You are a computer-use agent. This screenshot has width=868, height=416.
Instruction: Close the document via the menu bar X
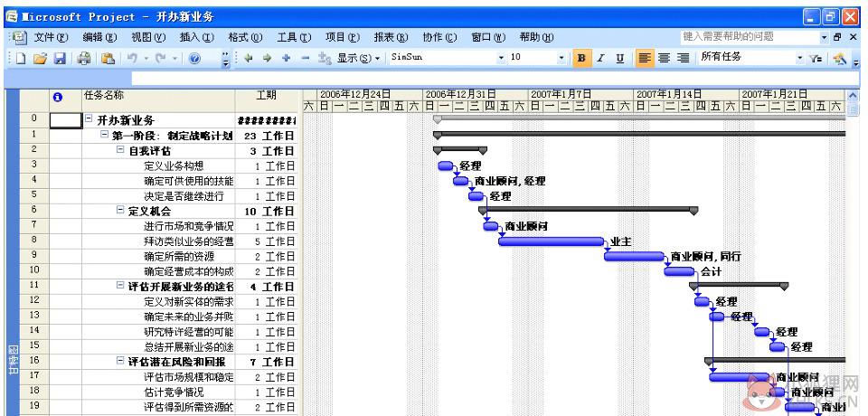click(853, 37)
